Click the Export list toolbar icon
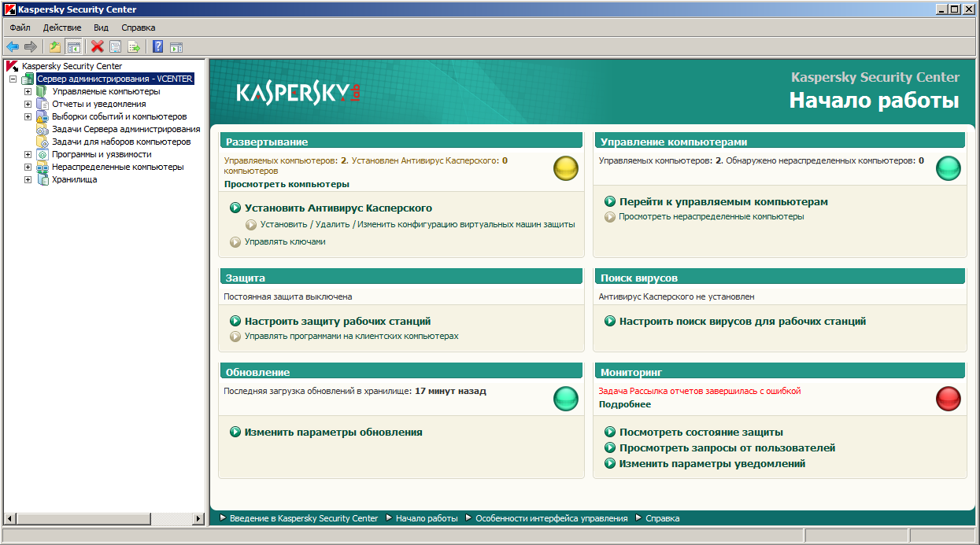Image resolution: width=980 pixels, height=545 pixels. click(134, 47)
